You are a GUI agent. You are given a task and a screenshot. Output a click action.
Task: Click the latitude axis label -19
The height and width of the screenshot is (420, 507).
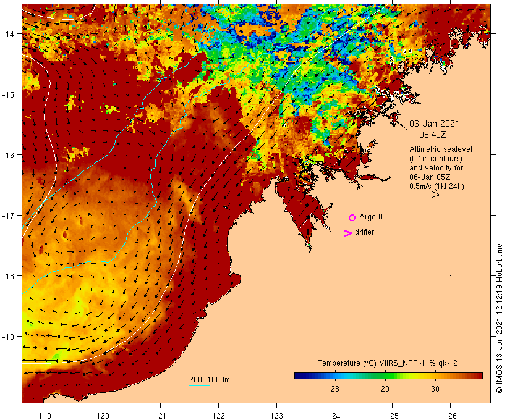click(8, 337)
